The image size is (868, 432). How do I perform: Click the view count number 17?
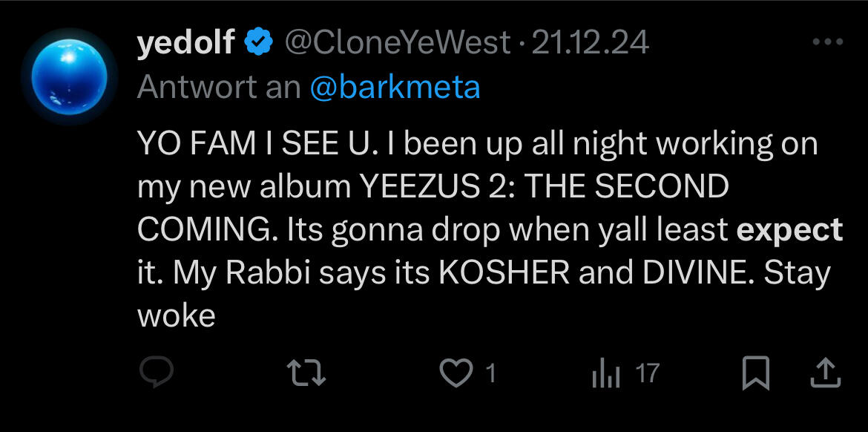647,373
